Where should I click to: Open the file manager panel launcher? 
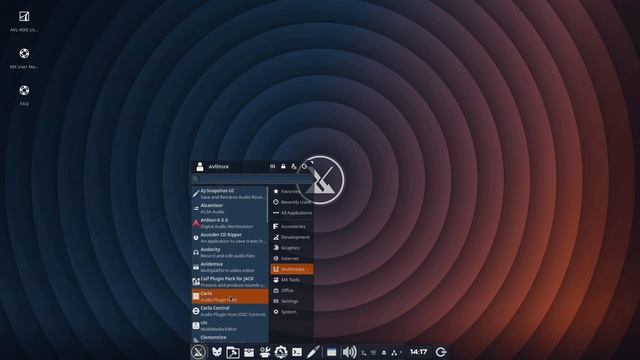click(x=233, y=352)
